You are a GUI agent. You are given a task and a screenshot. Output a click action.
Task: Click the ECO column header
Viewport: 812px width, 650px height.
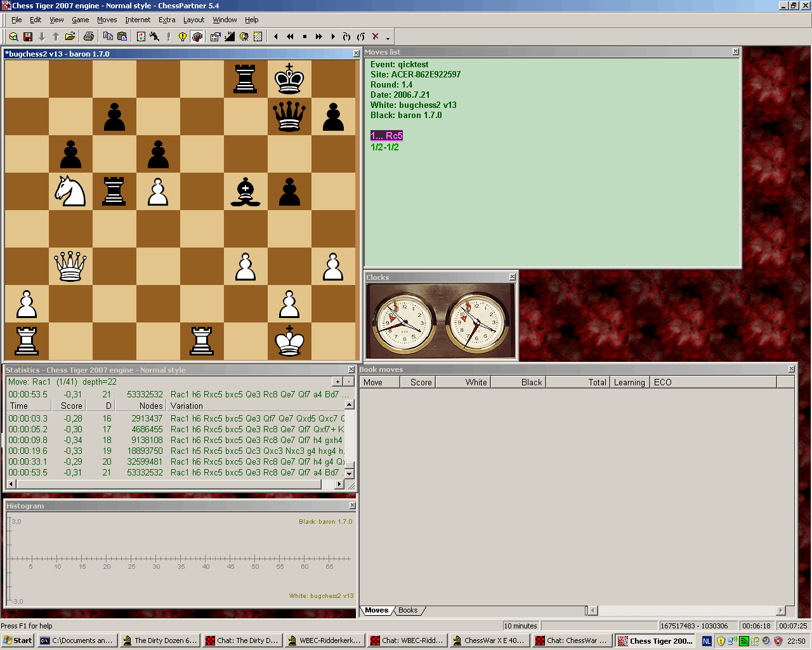pos(713,382)
